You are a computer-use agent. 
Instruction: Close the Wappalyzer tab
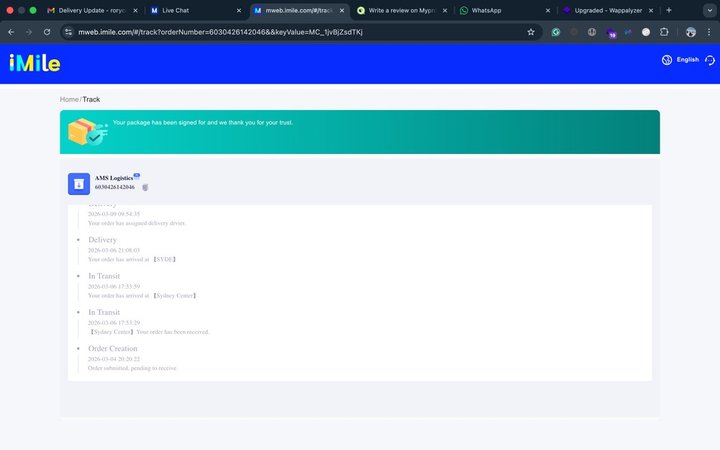[651, 10]
